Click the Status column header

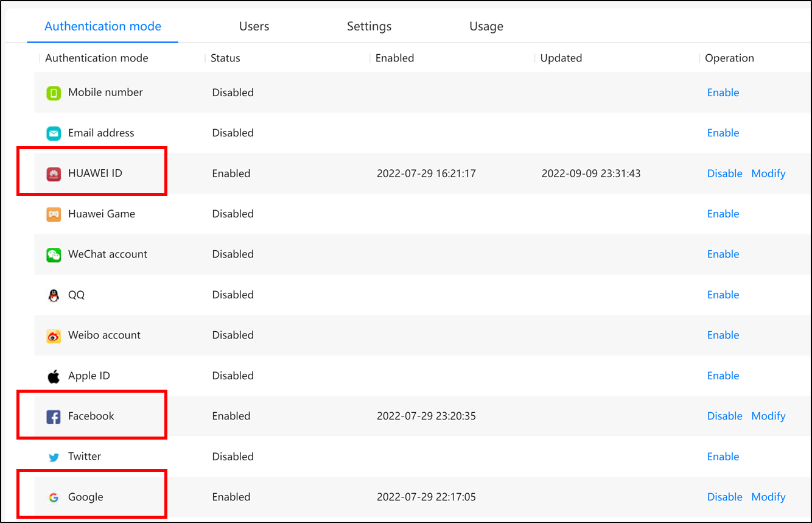click(x=225, y=58)
